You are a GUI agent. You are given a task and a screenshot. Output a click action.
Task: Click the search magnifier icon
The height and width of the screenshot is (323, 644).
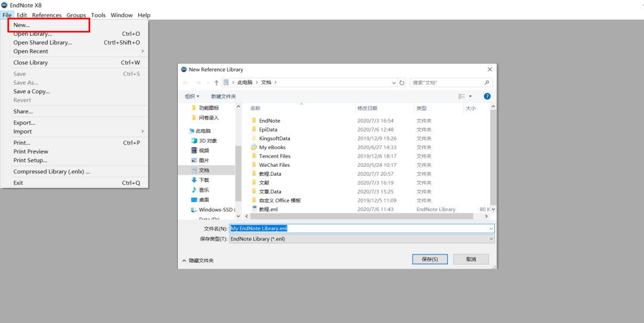[487, 82]
